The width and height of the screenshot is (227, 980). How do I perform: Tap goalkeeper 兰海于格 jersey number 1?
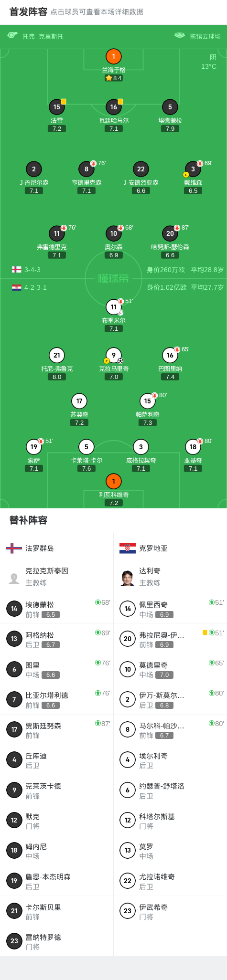(x=113, y=57)
